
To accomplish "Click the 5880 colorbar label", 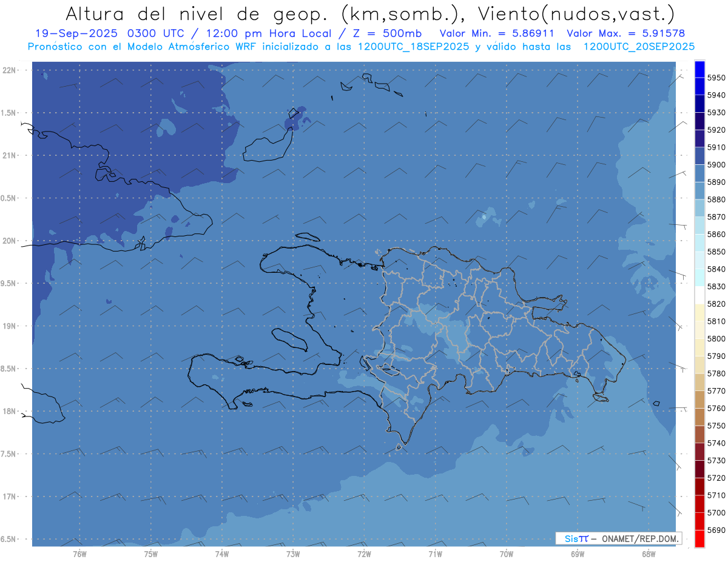I will pos(716,199).
